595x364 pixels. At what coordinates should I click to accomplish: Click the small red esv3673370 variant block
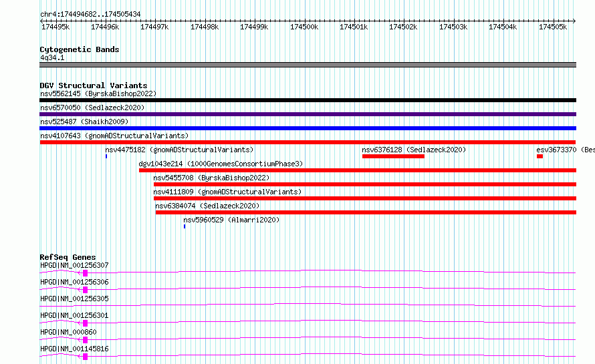[x=540, y=156]
